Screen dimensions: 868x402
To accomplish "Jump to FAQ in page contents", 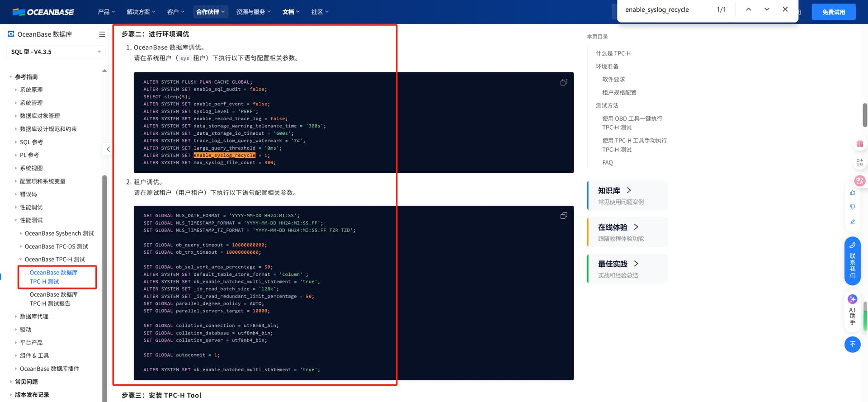I will coord(608,163).
